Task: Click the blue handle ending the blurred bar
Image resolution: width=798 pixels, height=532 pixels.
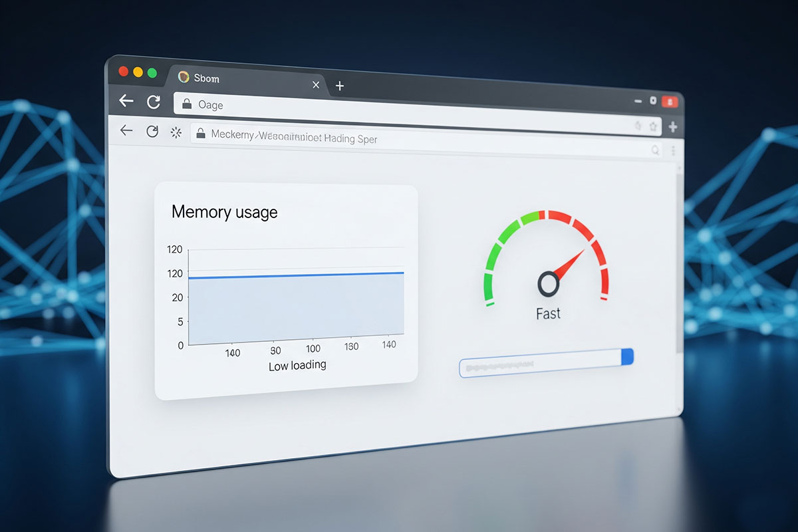Action: click(x=627, y=357)
